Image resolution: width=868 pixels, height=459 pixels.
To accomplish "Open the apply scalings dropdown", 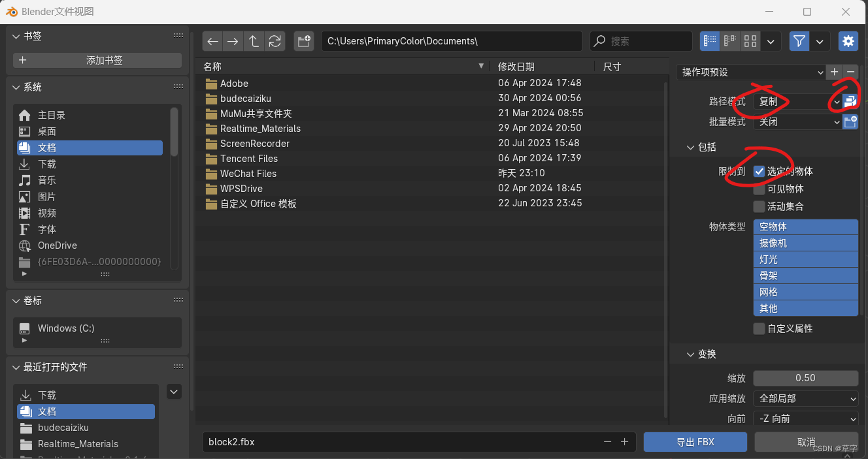I will [x=805, y=398].
